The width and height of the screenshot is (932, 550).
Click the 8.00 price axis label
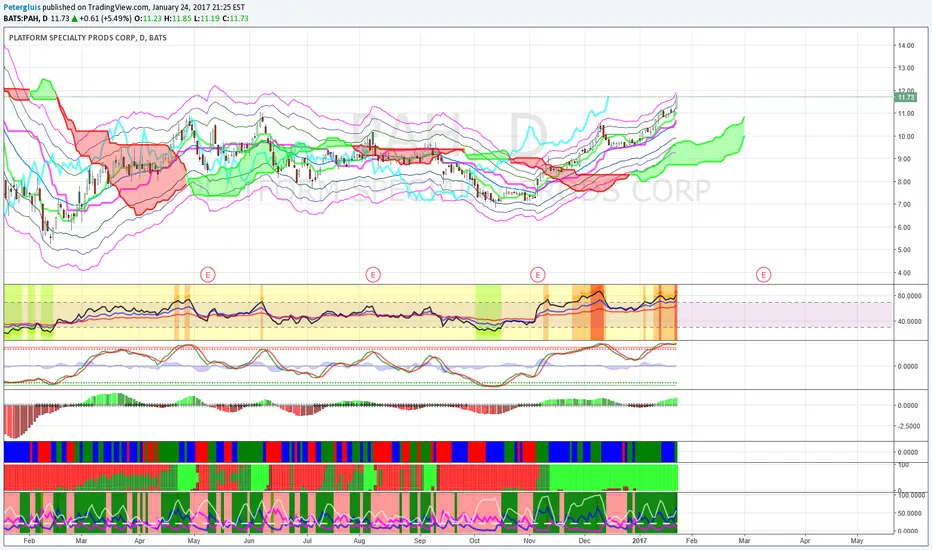tap(906, 182)
